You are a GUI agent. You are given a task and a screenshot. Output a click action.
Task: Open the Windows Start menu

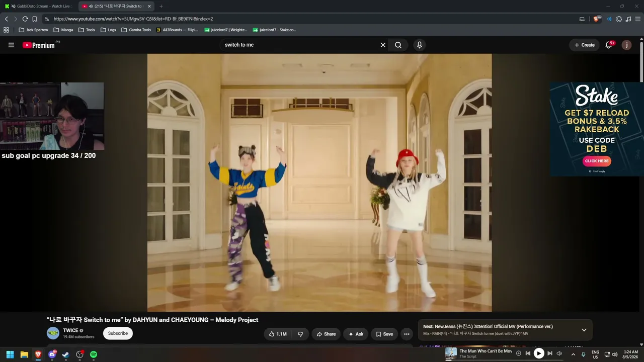tap(10, 354)
